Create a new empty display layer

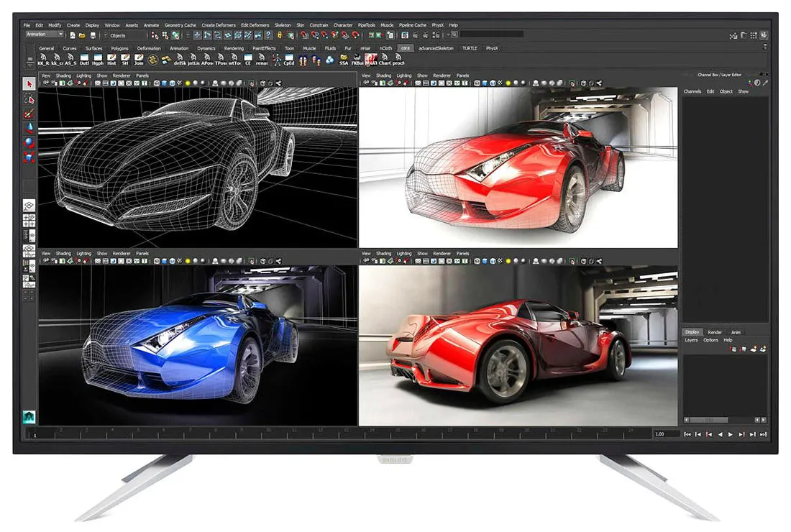click(x=753, y=349)
